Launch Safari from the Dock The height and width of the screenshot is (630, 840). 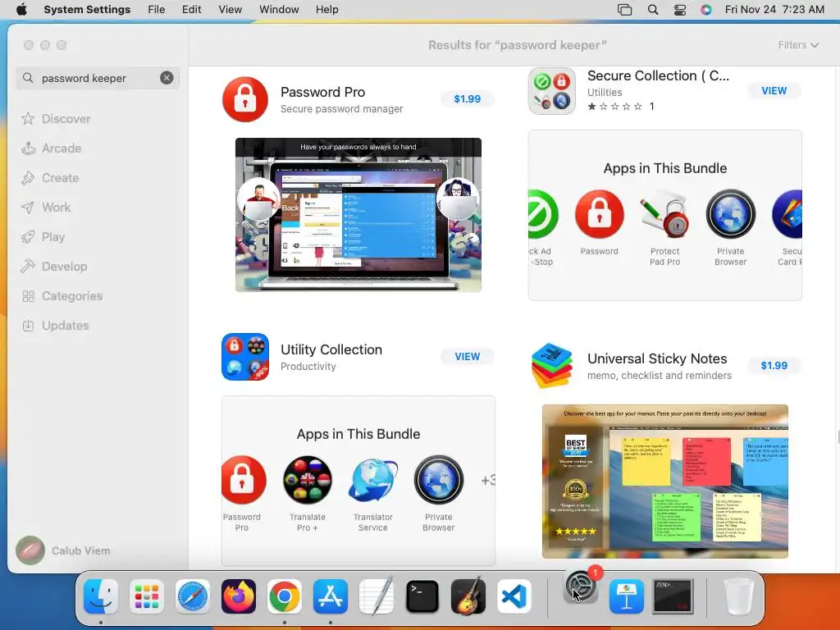pos(192,596)
